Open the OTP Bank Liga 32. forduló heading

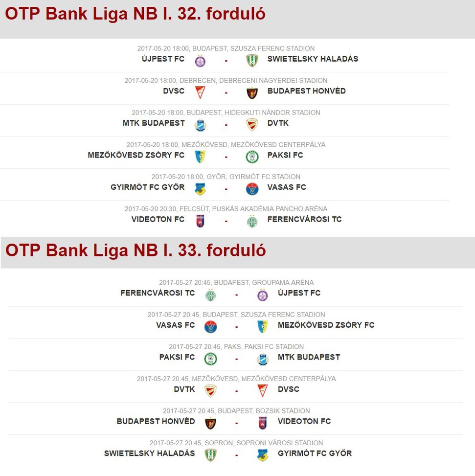[136, 14]
